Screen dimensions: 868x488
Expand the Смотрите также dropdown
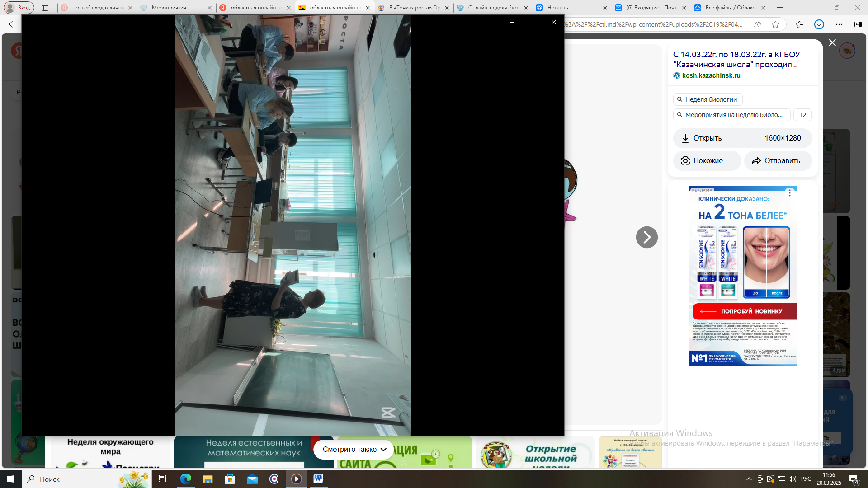(354, 450)
